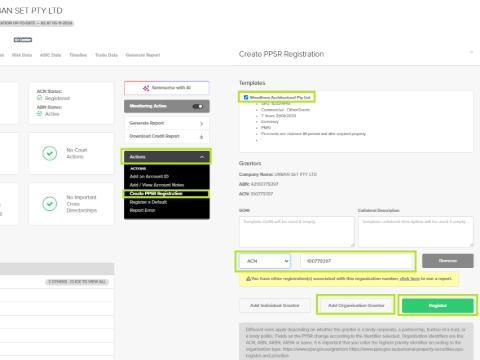The height and width of the screenshot is (360, 480).
Task: Switch to the ASIC Data tab
Action: point(50,55)
